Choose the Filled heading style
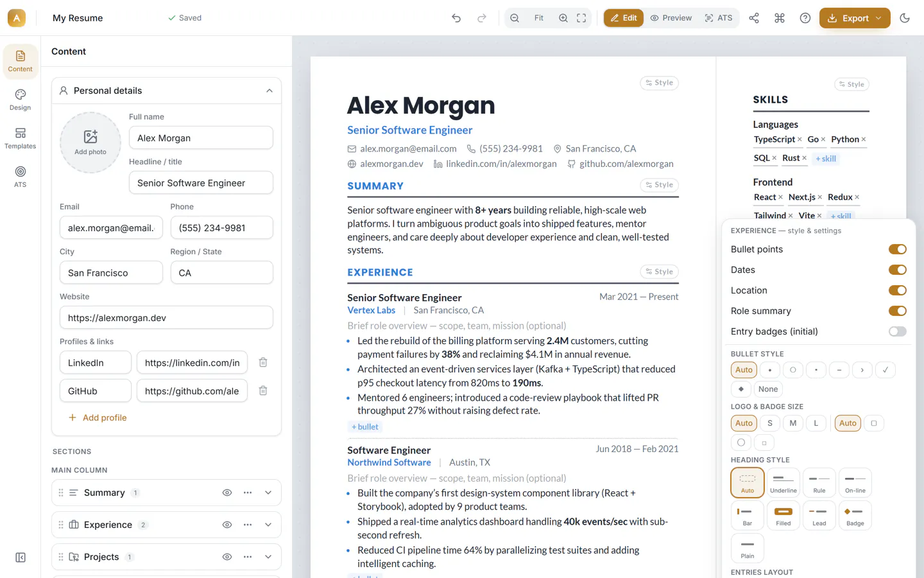This screenshot has height=578, width=924. click(x=783, y=516)
